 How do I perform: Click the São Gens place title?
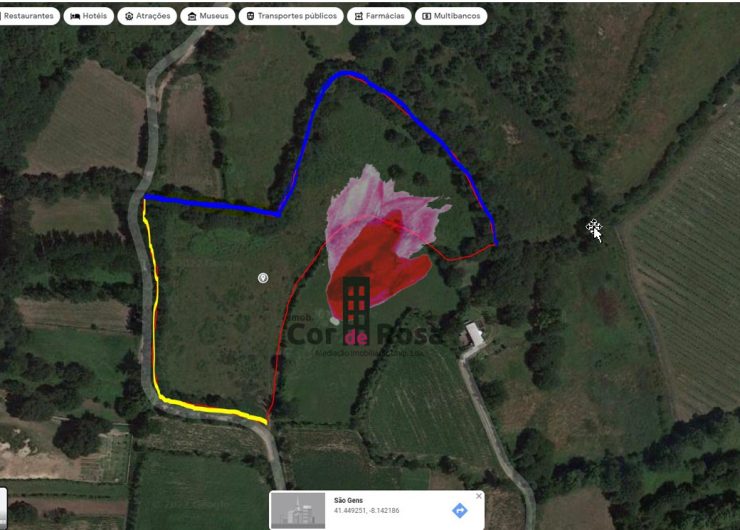[348, 500]
